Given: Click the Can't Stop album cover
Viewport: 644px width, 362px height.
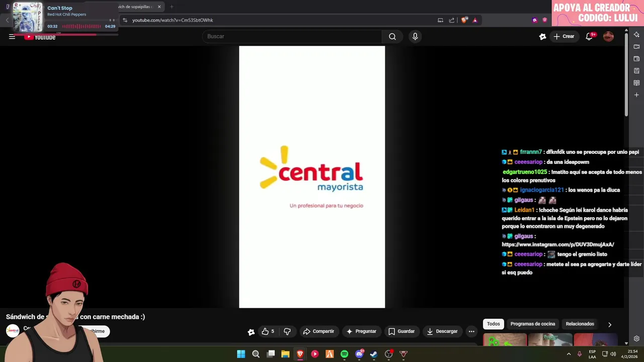Looking at the screenshot, I should 28,17.
